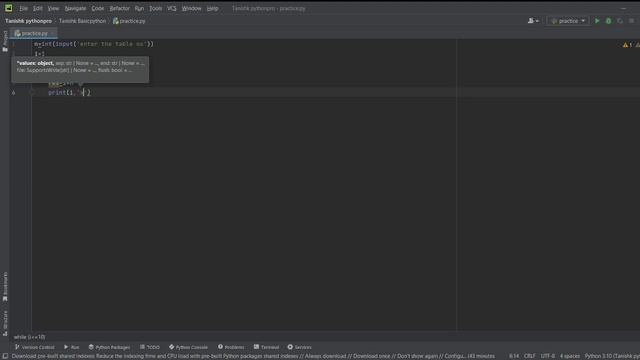
Task: Click the yellow warning indicator in editor
Action: (627, 45)
